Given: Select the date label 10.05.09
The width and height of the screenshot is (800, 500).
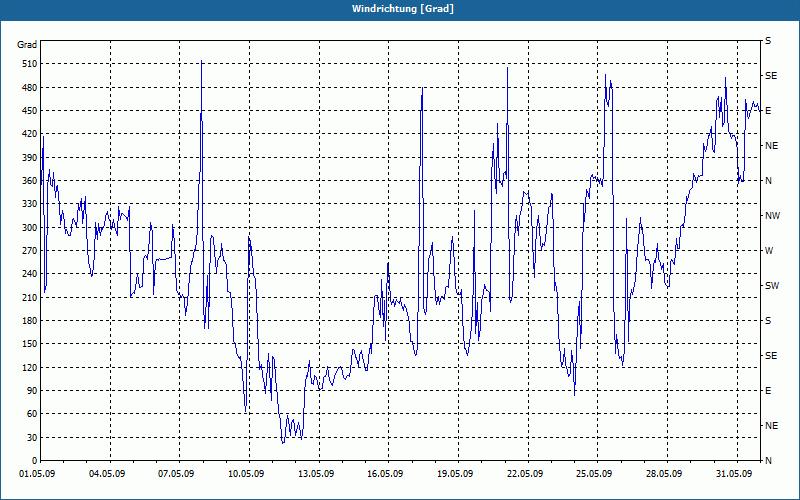Looking at the screenshot, I should pyautogui.click(x=246, y=474).
